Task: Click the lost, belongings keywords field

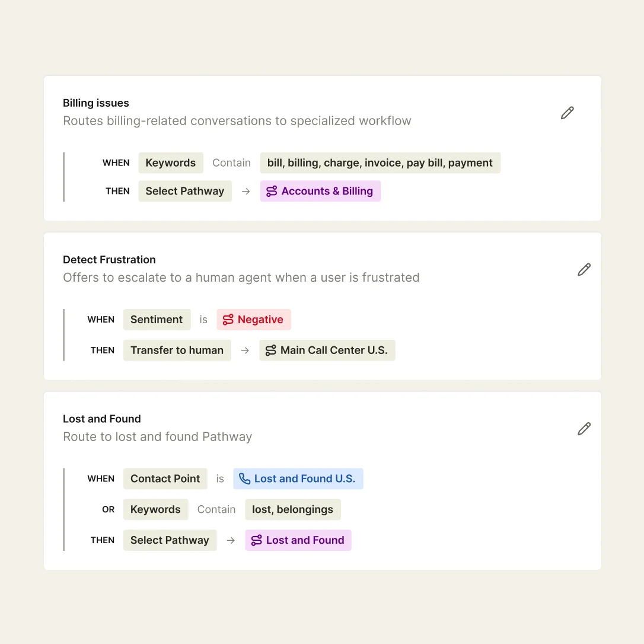Action: 292,509
